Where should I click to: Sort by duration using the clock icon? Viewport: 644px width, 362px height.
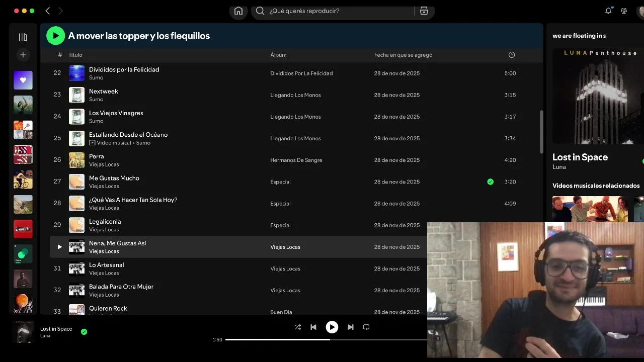512,55
